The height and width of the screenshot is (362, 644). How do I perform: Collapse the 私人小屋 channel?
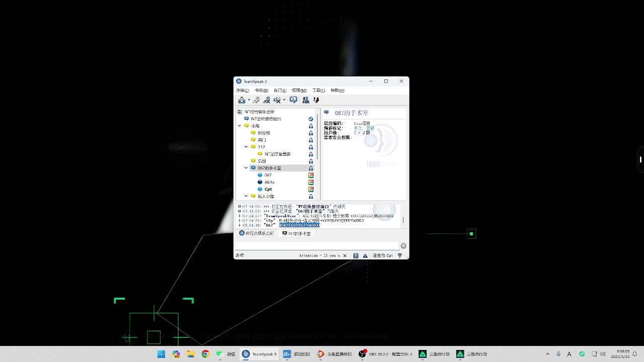pos(246,196)
